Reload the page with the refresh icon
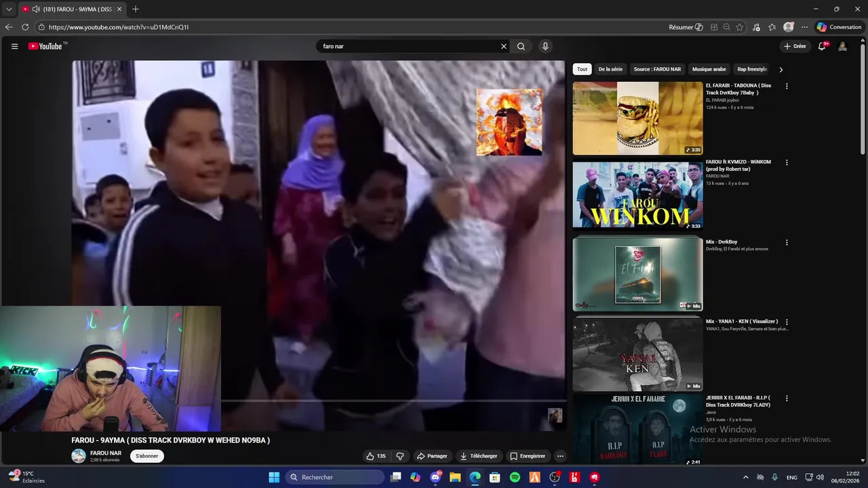Viewport: 868px width, 488px height. tap(25, 27)
